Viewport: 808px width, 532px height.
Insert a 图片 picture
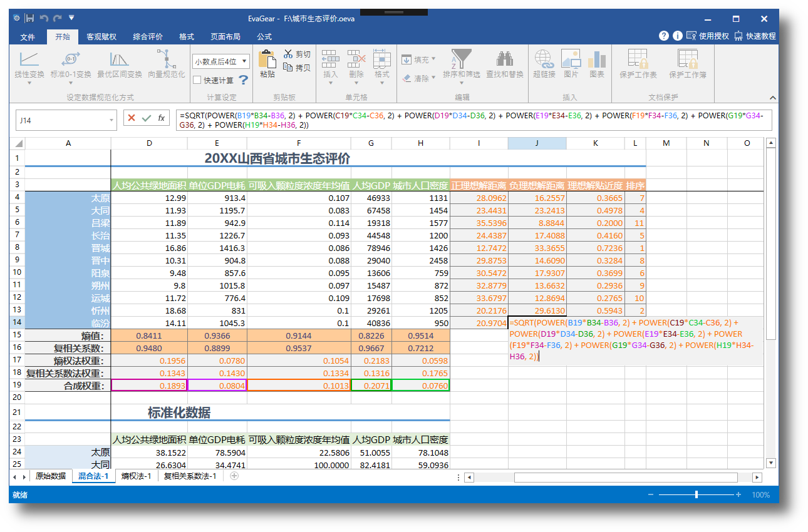click(x=571, y=65)
